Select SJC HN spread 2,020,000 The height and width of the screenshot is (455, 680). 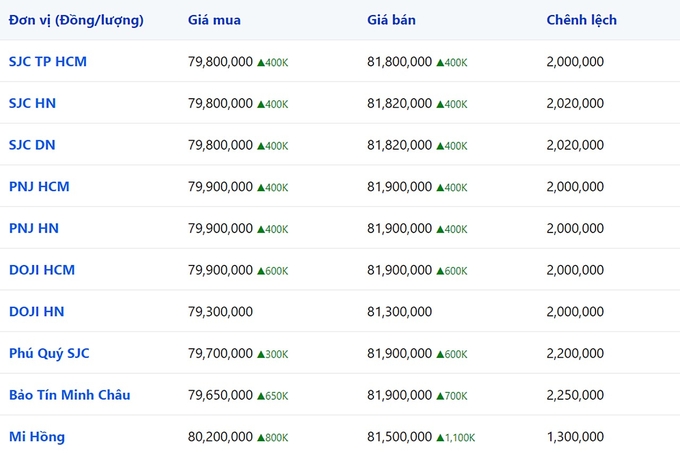pos(575,103)
